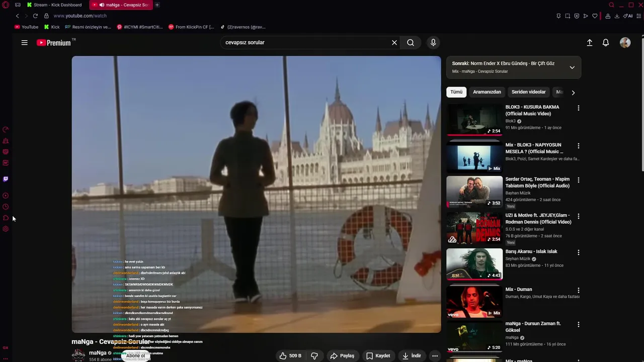Viewport: 644px width, 362px height.
Task: Expand the Sonraki playlist panel chevron
Action: pyautogui.click(x=572, y=67)
